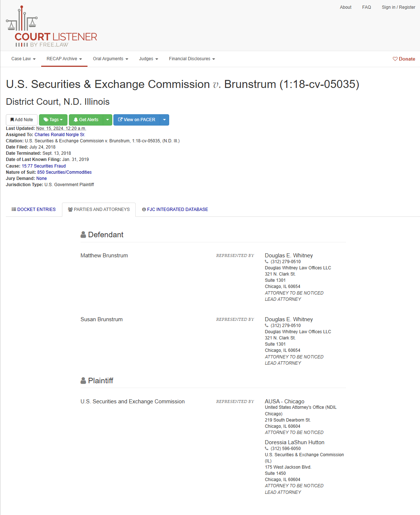420x515 pixels.
Task: Click the CourtListener logo
Action: [51, 26]
